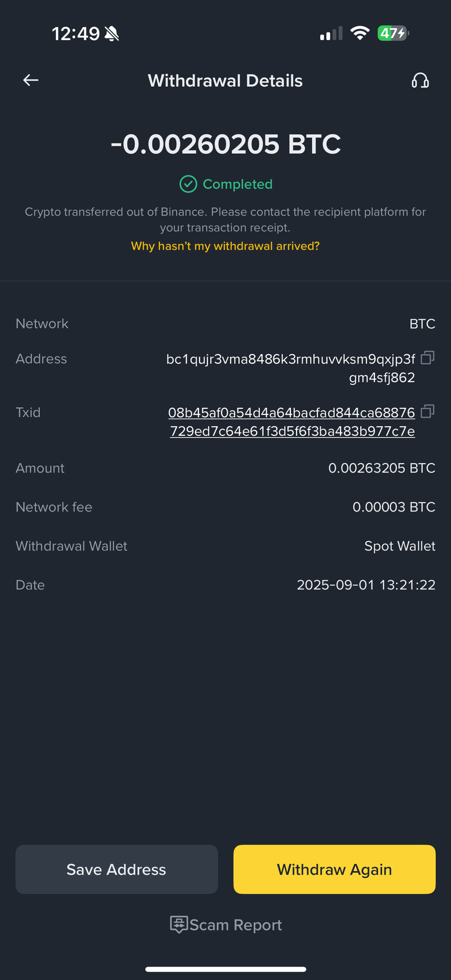The height and width of the screenshot is (980, 451).
Task: Copy the withdrawal address
Action: pos(427,358)
